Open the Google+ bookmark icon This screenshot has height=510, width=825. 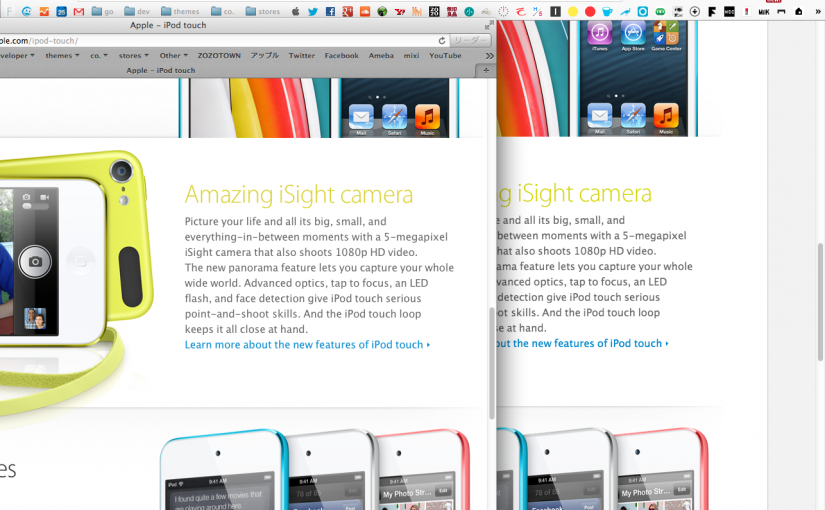coord(348,11)
